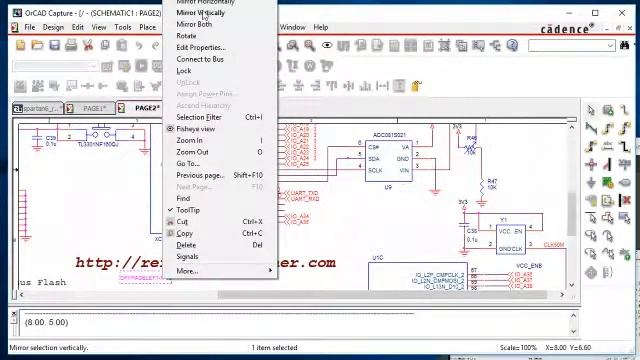Choose the Place Part tool in palette

tap(608, 110)
